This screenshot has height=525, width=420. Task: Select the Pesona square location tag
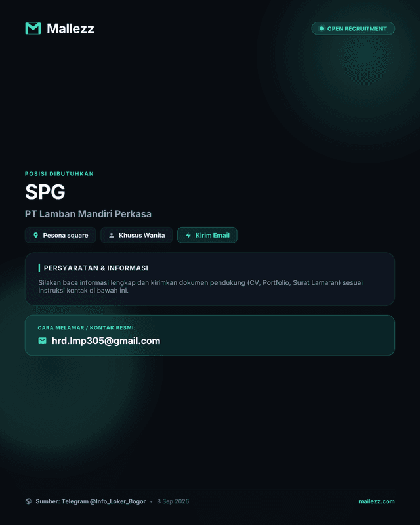pyautogui.click(x=60, y=235)
